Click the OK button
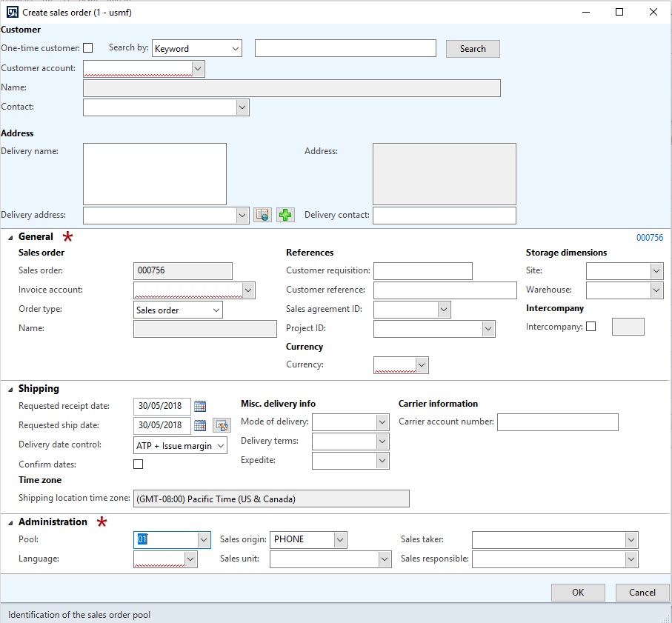672x623 pixels. (x=577, y=592)
